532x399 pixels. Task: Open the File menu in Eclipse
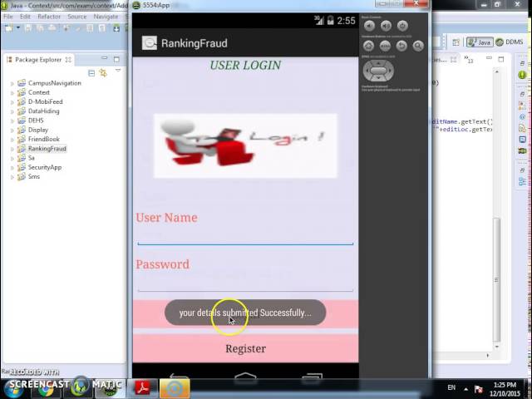[7, 17]
